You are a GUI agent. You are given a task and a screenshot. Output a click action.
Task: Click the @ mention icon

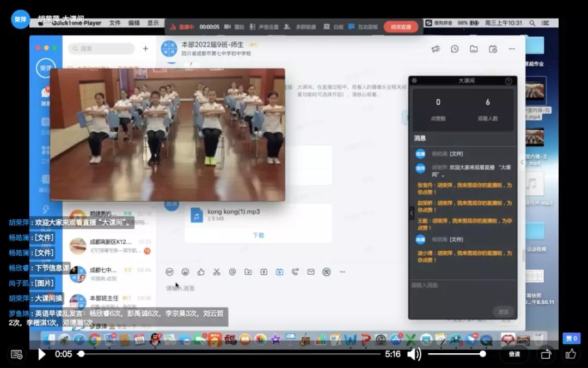tap(232, 272)
